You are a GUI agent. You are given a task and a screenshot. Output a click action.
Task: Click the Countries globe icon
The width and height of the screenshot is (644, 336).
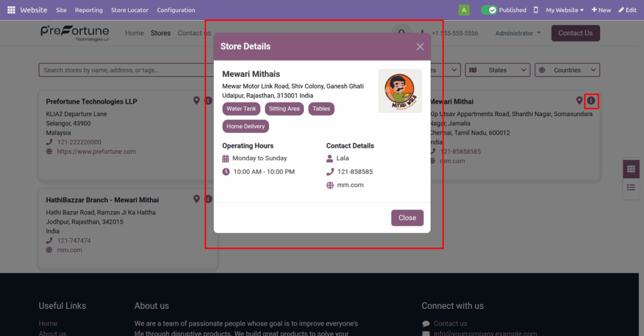point(542,70)
